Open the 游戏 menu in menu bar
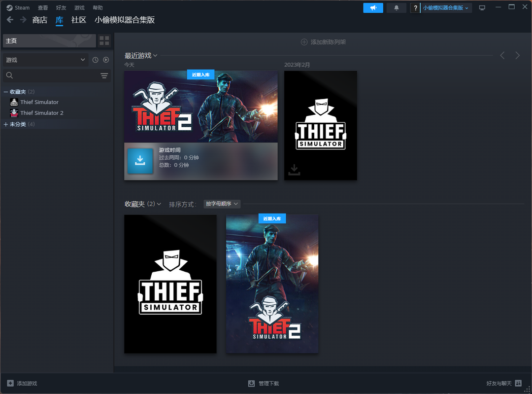Viewport: 532px width, 394px height. [79, 7]
